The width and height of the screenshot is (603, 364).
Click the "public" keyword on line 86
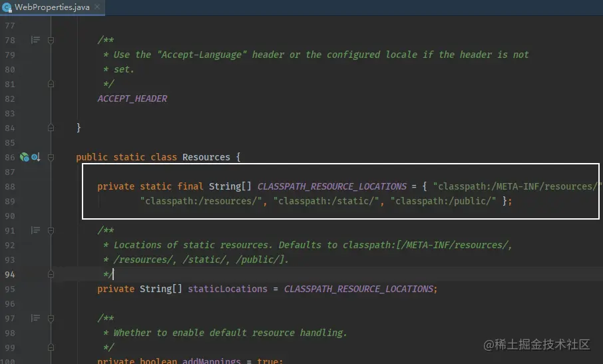tap(92, 157)
